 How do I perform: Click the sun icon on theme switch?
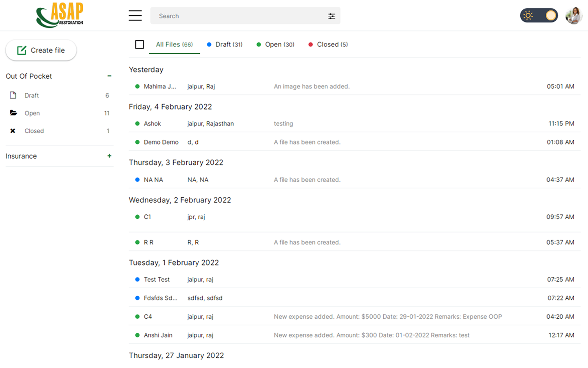[x=528, y=16]
